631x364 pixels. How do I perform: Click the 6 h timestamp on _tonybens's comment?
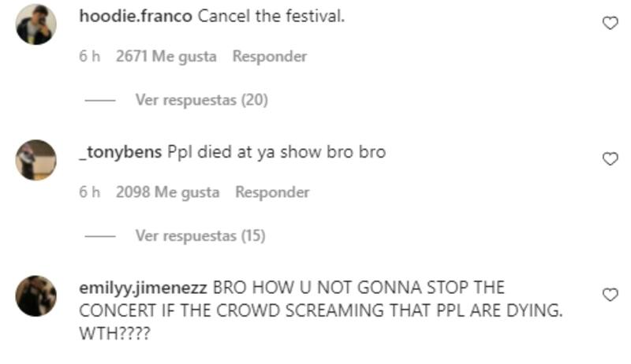tap(89, 192)
